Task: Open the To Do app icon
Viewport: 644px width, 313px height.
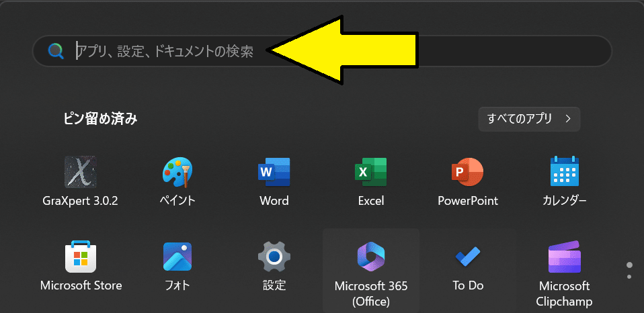Action: (467, 257)
